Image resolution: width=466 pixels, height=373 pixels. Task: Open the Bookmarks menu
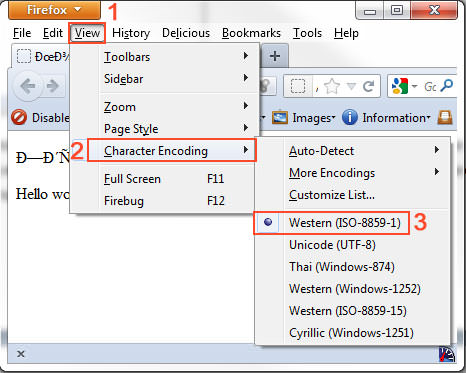251,33
